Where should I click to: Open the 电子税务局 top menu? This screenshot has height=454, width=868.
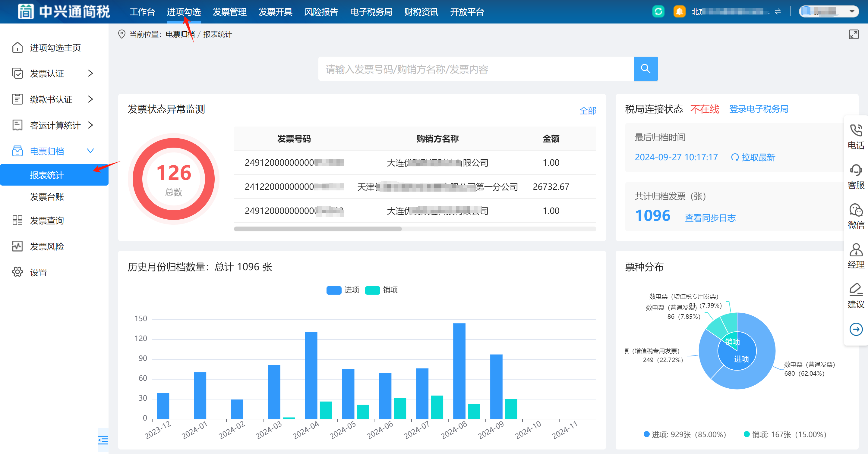coord(371,12)
